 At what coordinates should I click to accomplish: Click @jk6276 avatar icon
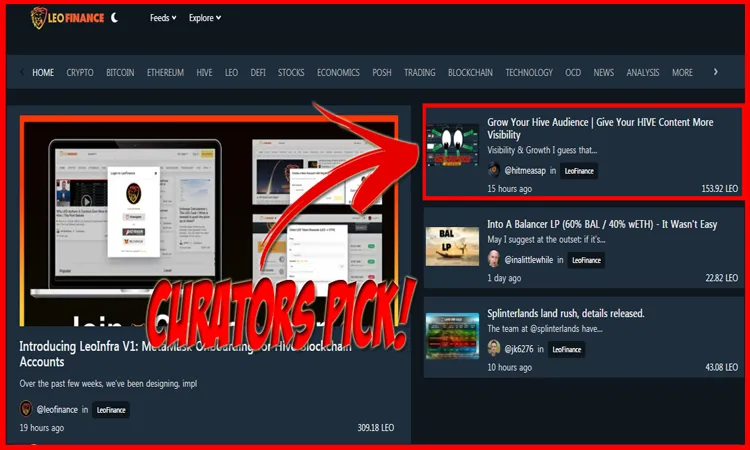[494, 349]
